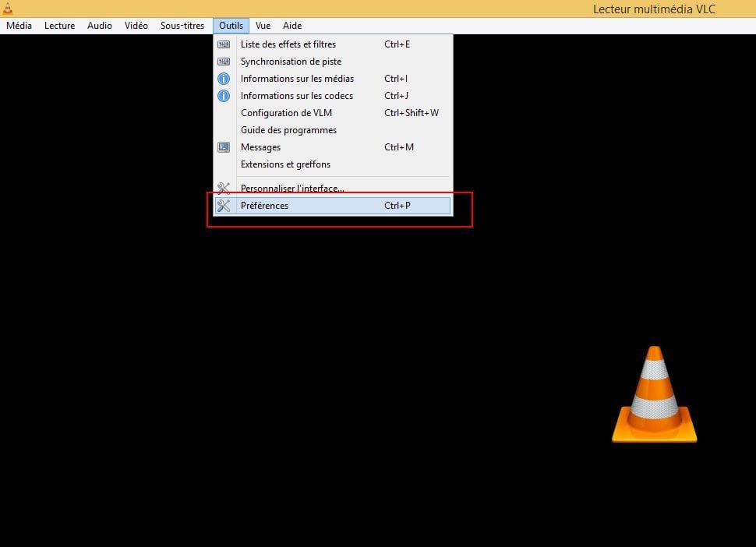The image size is (756, 547).
Task: Click the blue info icon beside codecs
Action: 224,96
